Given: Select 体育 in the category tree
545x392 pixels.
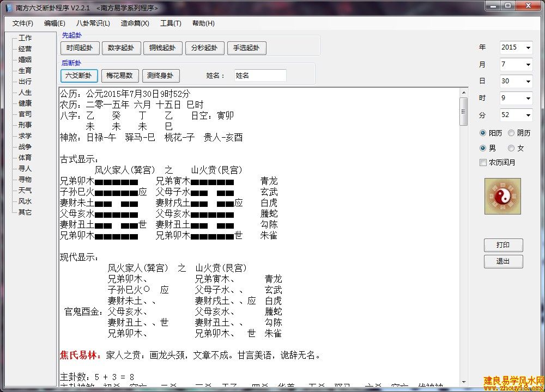Looking at the screenshot, I should [25, 158].
